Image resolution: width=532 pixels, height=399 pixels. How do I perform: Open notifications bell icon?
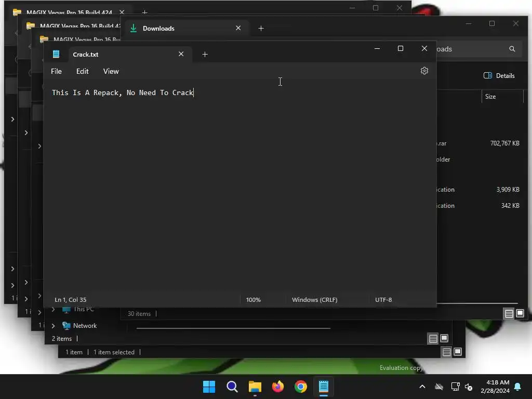[518, 387]
